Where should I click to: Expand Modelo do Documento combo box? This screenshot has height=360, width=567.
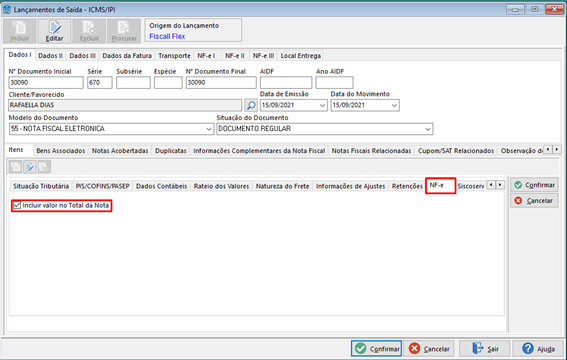(209, 129)
